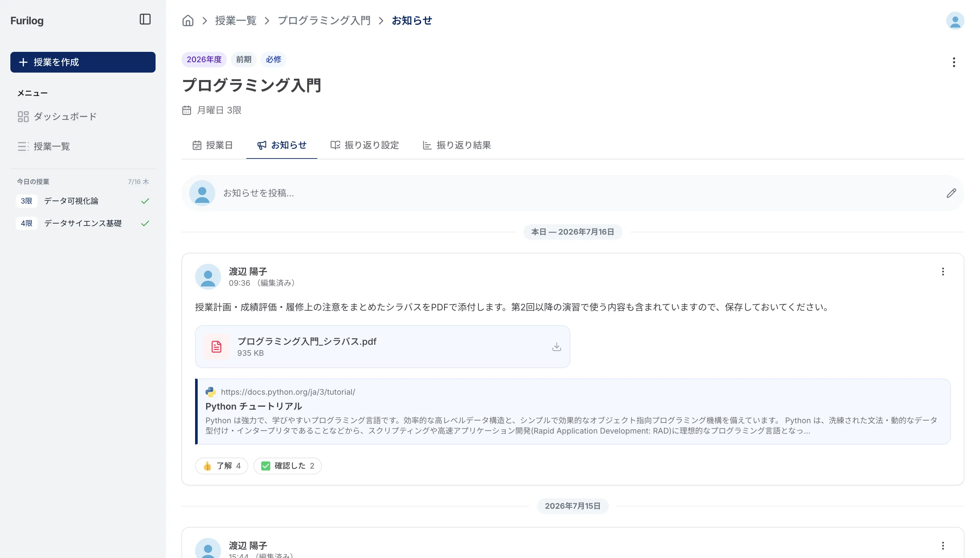Open today's 3限 データ可視化論 class
The width and height of the screenshot is (980, 558).
[x=83, y=201]
